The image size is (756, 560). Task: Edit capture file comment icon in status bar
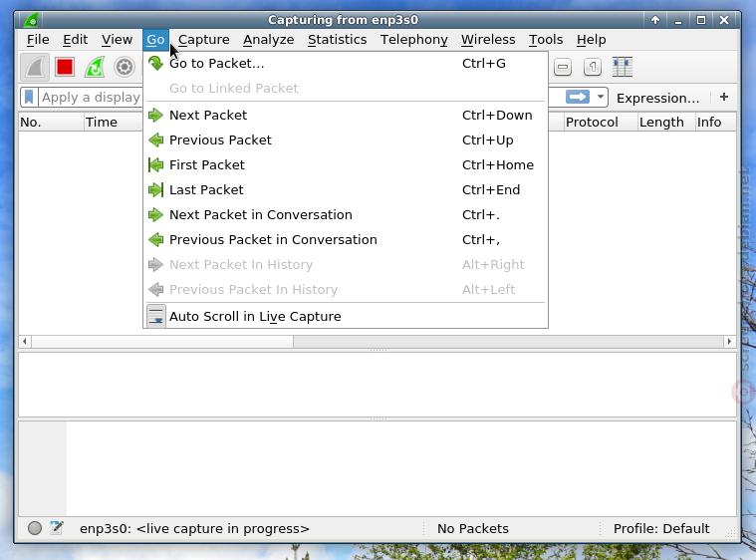tap(57, 528)
